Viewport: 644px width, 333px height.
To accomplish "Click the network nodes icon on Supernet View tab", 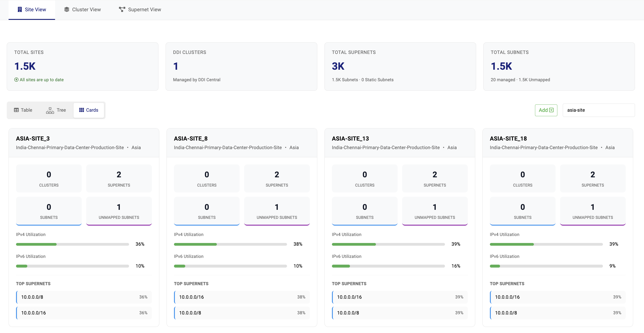I will click(122, 9).
